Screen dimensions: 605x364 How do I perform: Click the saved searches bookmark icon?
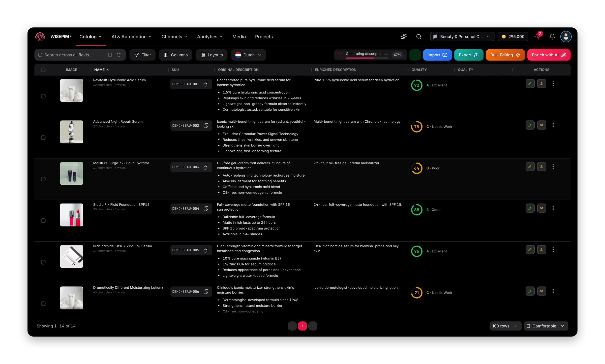(110, 55)
